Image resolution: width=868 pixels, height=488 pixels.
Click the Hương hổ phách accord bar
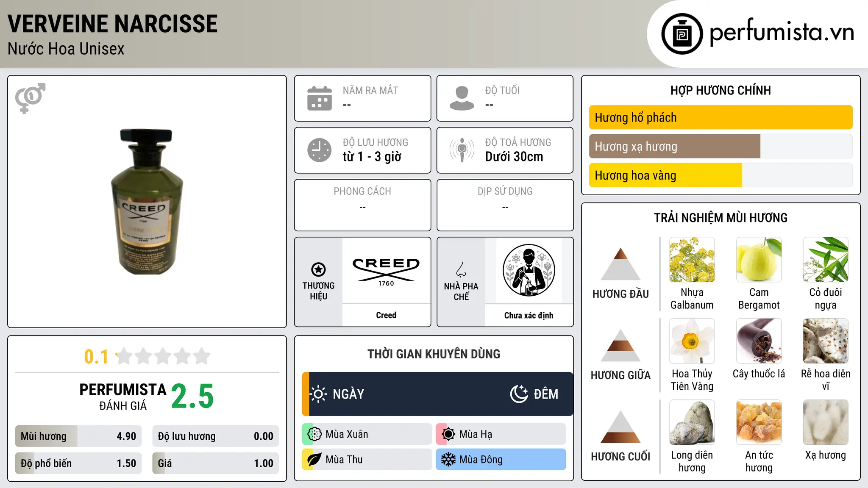tap(721, 117)
